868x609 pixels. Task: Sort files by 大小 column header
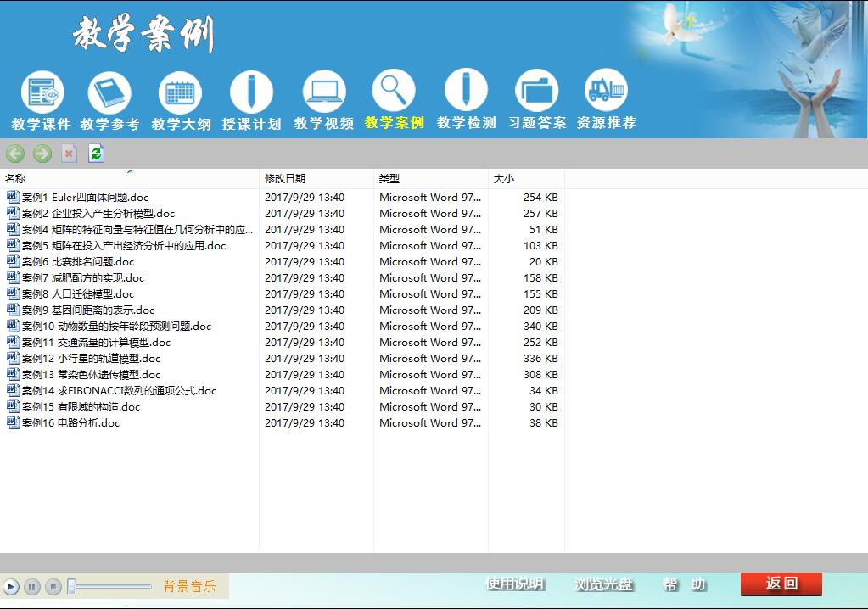pos(526,179)
